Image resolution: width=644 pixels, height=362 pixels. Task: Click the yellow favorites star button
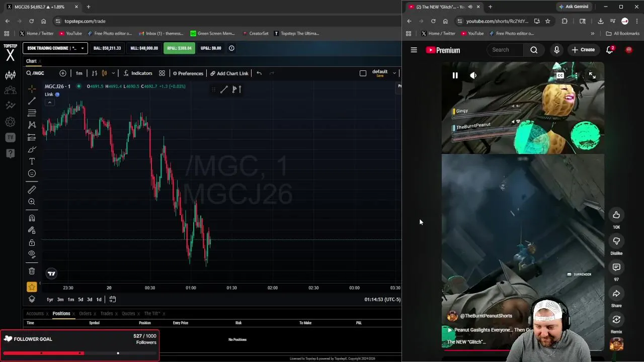[32, 287]
